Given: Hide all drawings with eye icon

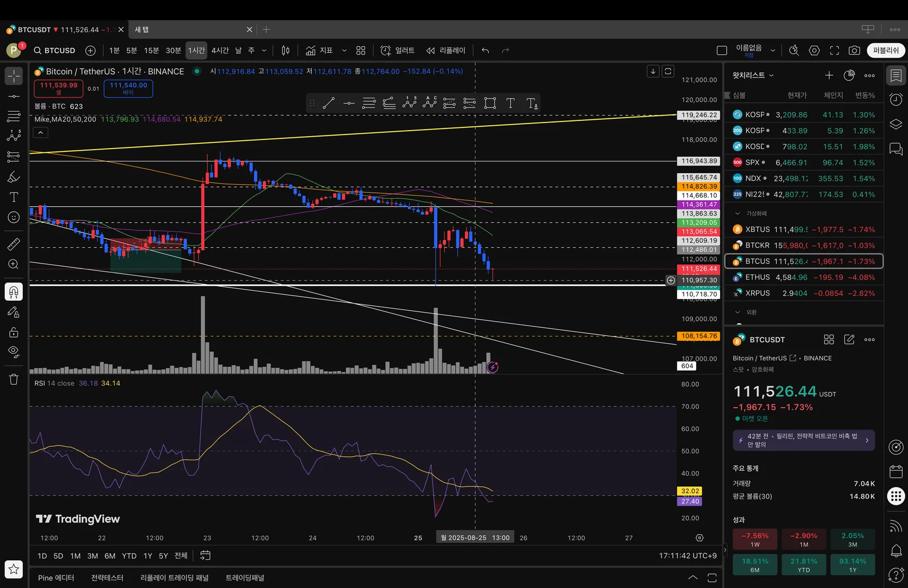Looking at the screenshot, I should click(14, 352).
